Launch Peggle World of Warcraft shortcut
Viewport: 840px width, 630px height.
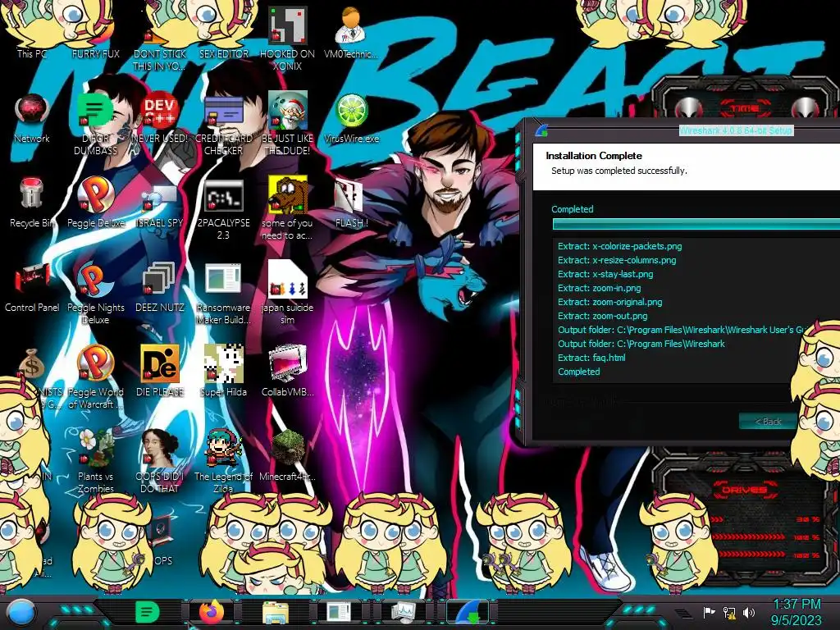[x=95, y=377]
